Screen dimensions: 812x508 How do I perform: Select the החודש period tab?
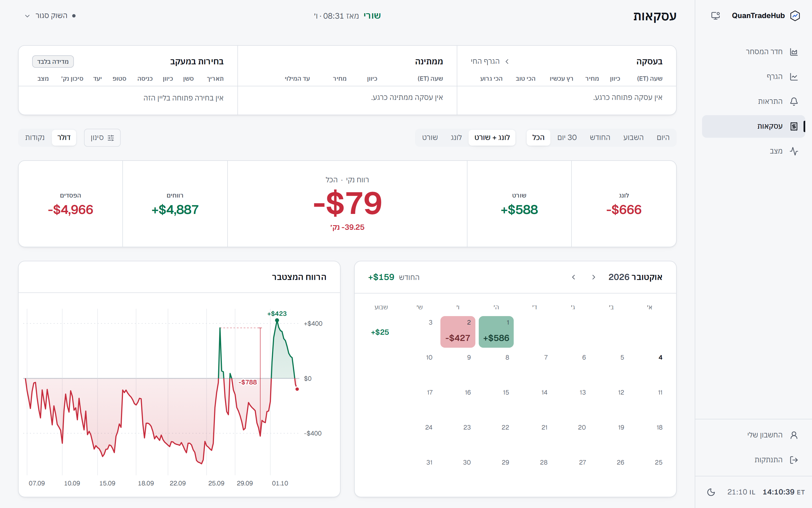click(600, 137)
